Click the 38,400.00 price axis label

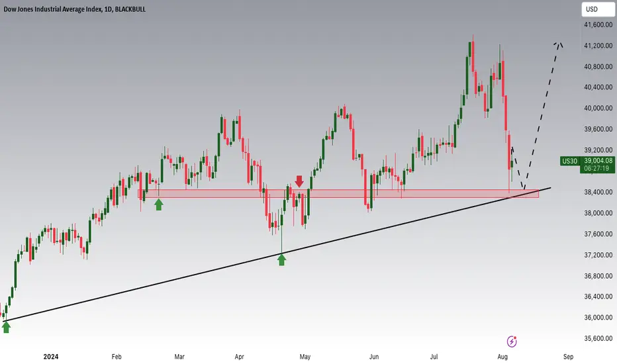tap(598, 192)
